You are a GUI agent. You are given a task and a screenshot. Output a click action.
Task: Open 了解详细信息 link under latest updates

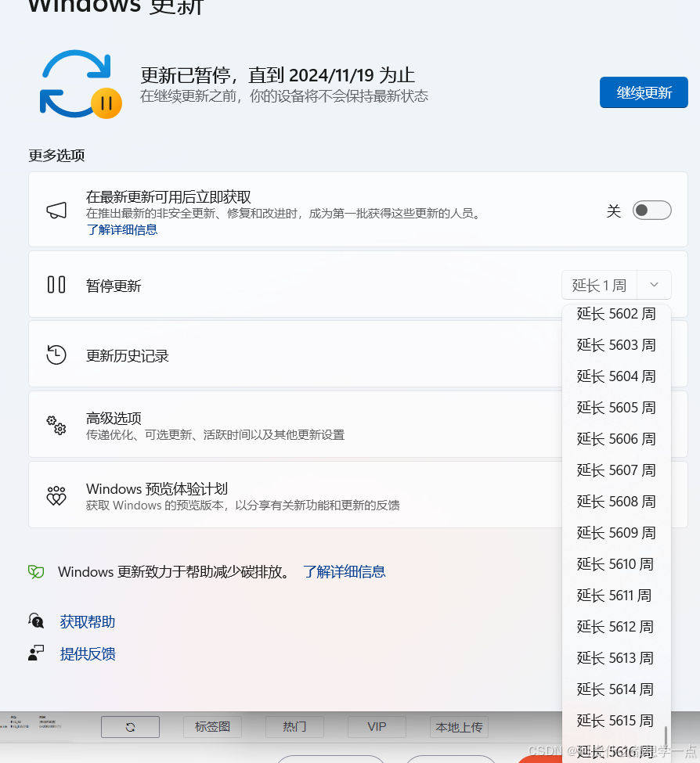point(121,229)
